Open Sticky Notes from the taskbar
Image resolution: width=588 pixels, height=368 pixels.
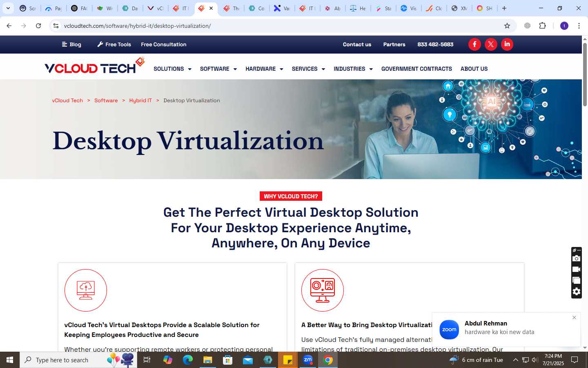coord(288,360)
